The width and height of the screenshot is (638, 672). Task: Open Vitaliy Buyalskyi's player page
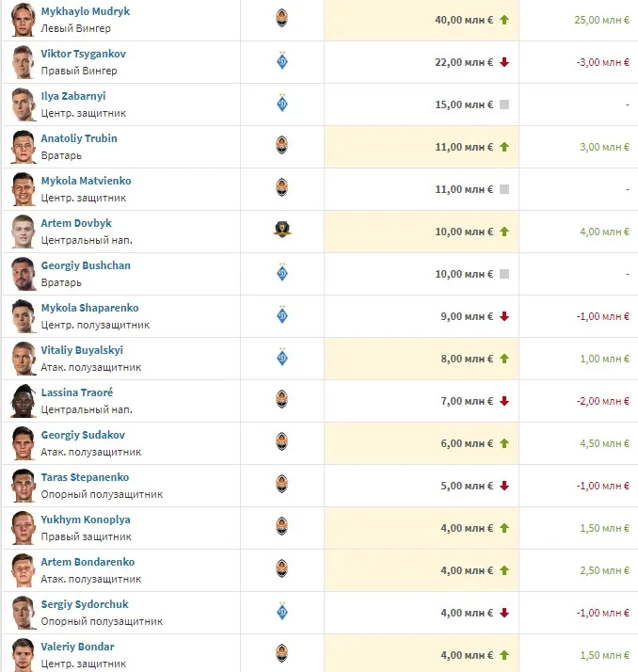[x=82, y=350]
